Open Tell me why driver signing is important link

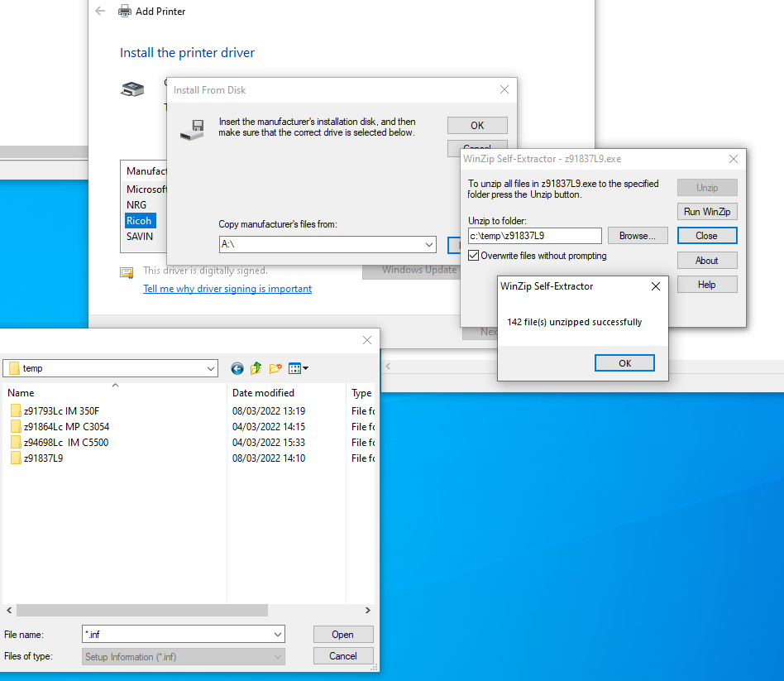click(227, 289)
